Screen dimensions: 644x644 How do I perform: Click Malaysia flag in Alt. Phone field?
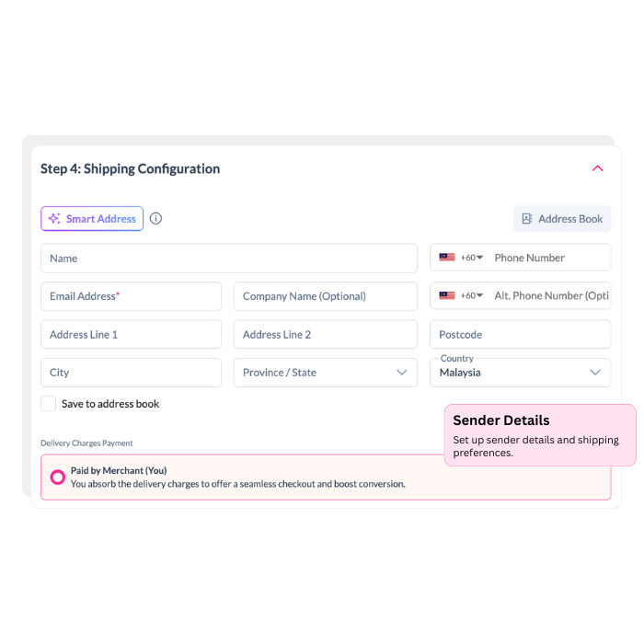pyautogui.click(x=447, y=295)
